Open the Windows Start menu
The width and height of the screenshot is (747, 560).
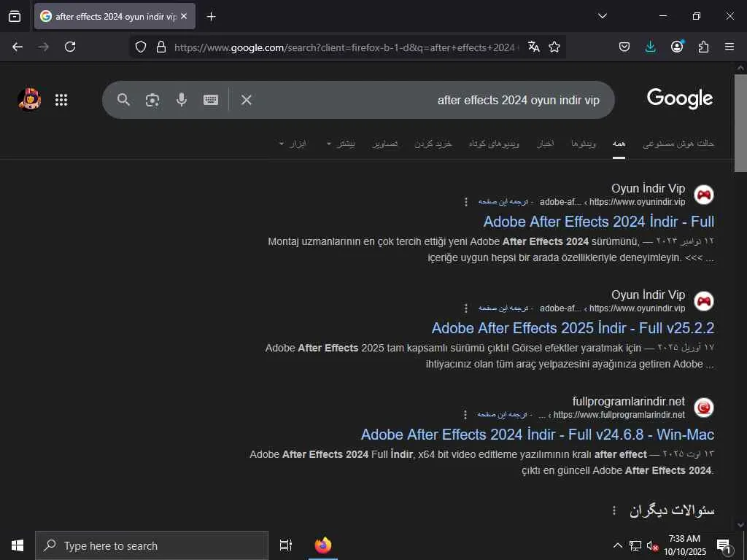point(18,545)
